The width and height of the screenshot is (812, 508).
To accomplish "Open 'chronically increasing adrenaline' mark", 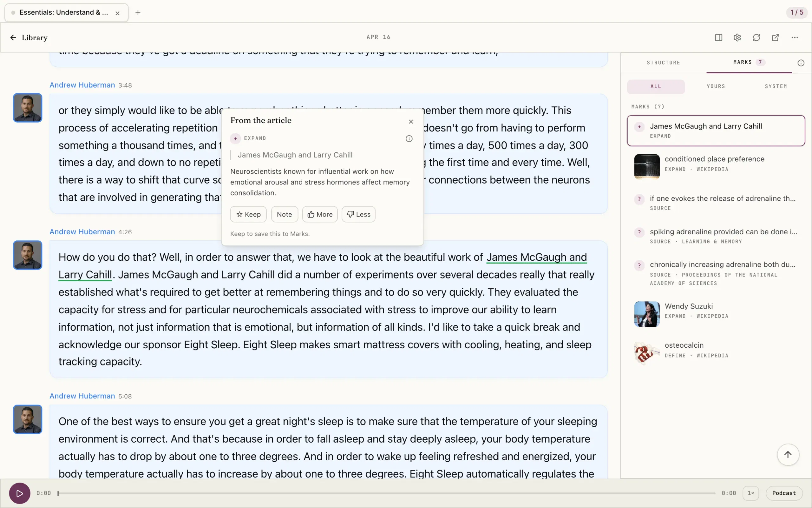I will [716, 273].
